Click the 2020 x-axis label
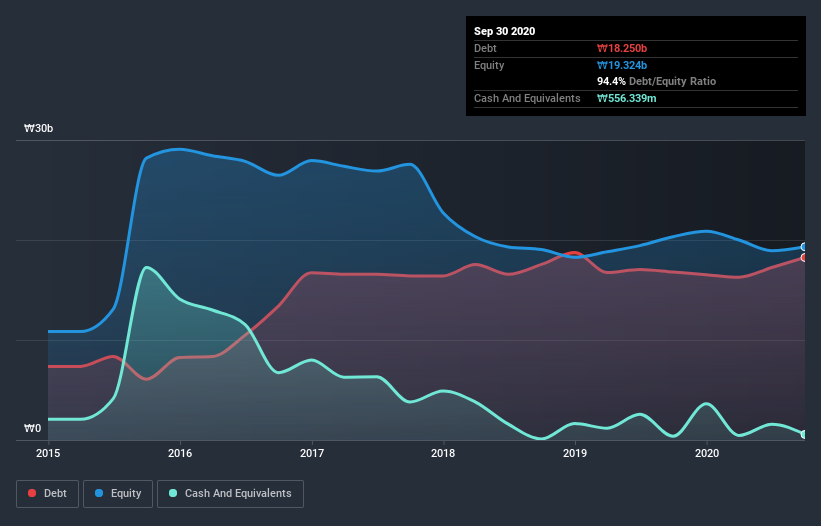Screen dimensions: 821x526 point(707,453)
